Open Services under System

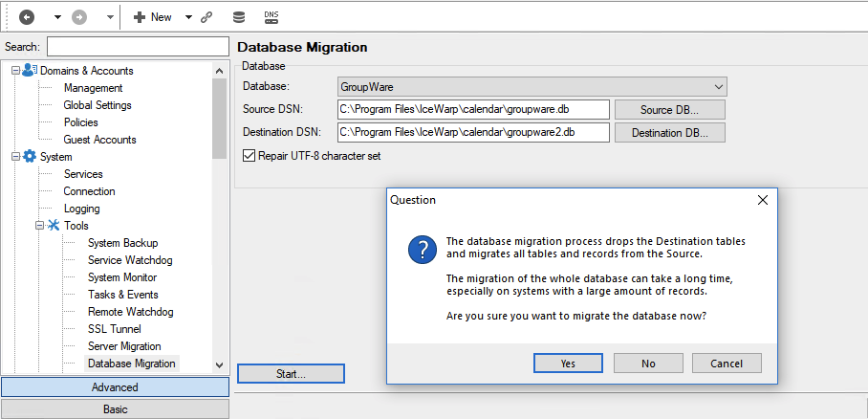pyautogui.click(x=83, y=173)
